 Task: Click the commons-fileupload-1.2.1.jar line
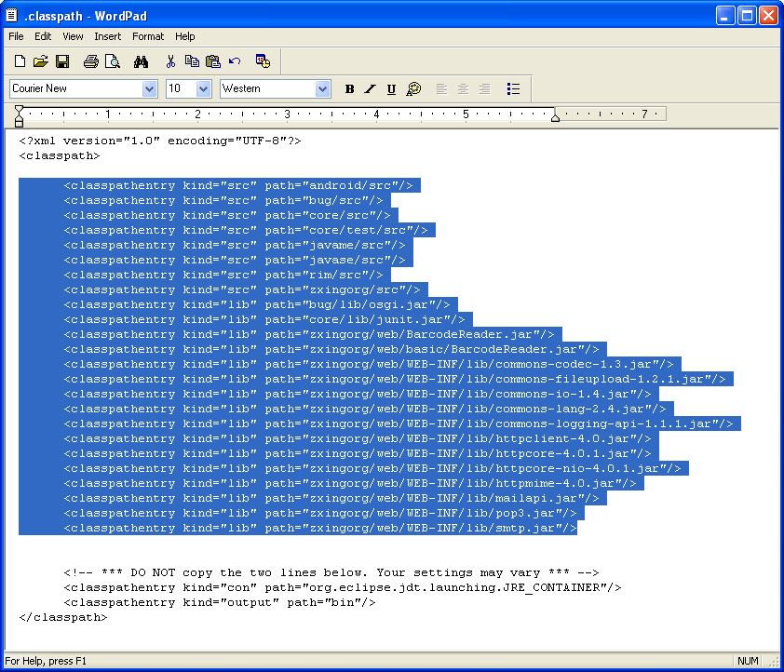point(395,379)
